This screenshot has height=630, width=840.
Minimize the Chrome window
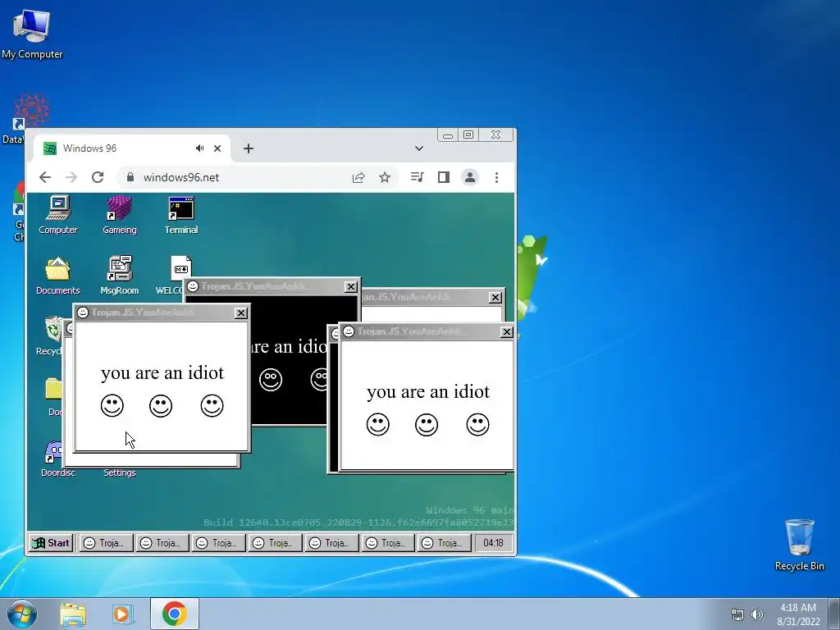tap(448, 135)
